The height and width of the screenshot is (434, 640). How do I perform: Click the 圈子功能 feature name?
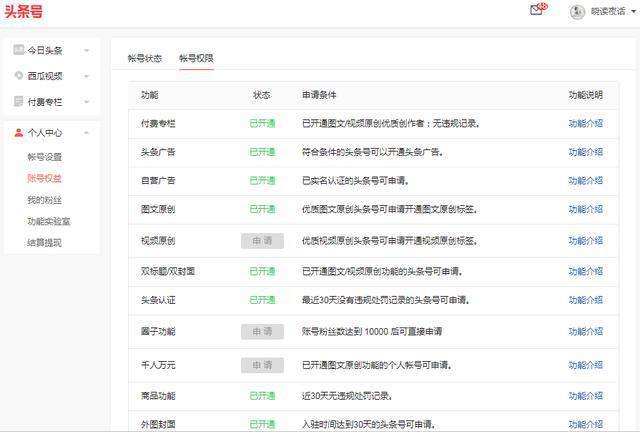tap(158, 332)
